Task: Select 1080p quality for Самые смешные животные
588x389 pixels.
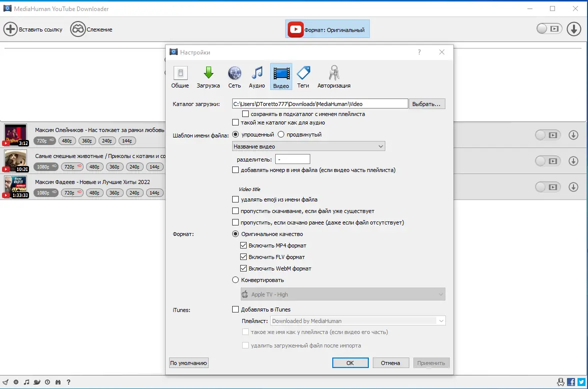Action: 46,166
